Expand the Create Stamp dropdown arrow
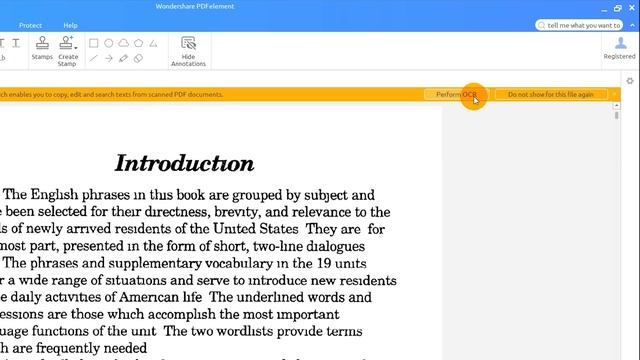The width and height of the screenshot is (640, 360). [x=76, y=48]
